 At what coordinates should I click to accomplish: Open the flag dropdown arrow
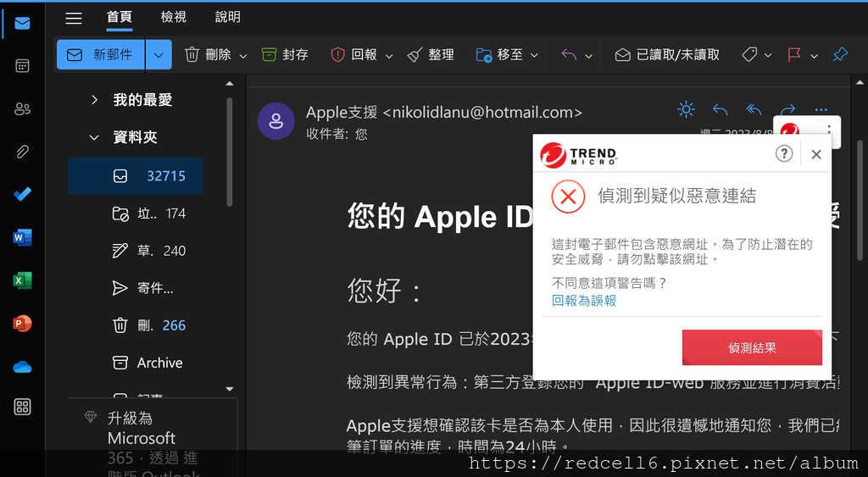(814, 56)
